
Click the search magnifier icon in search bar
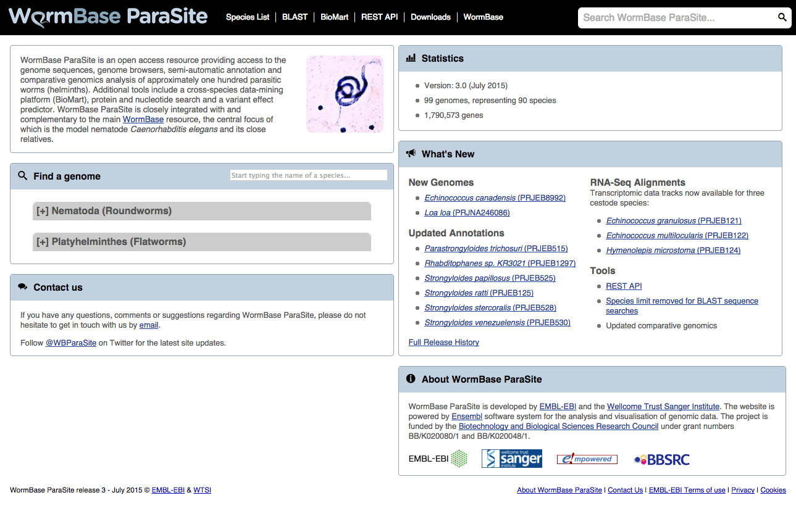(782, 17)
